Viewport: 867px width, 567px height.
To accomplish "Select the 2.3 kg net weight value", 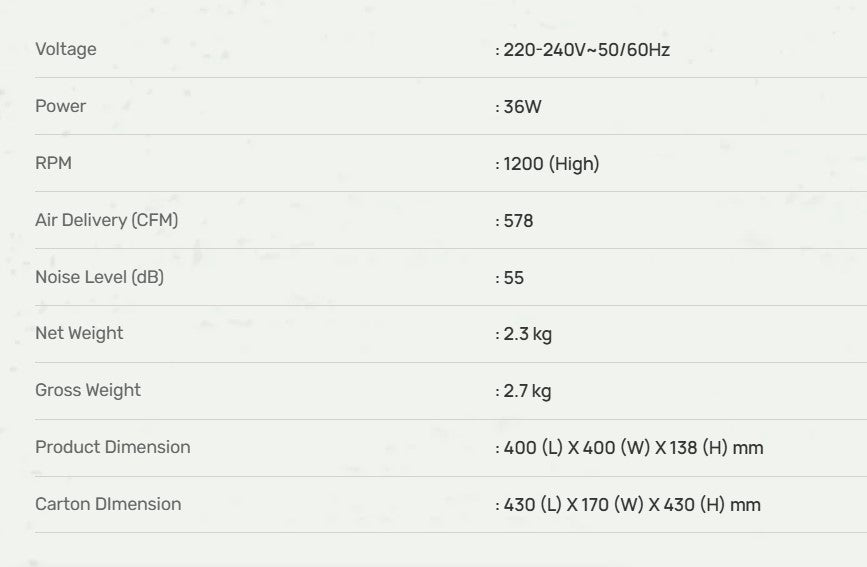I will (527, 334).
